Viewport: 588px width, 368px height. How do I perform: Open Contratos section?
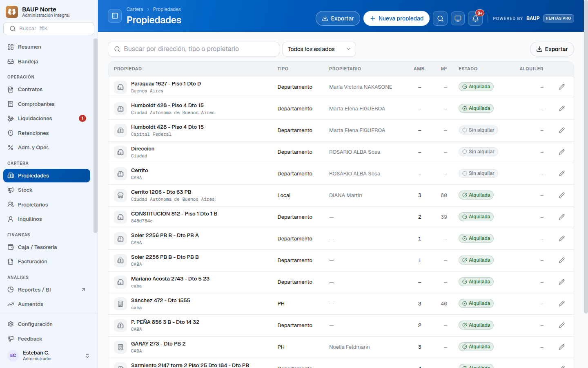click(x=47, y=90)
